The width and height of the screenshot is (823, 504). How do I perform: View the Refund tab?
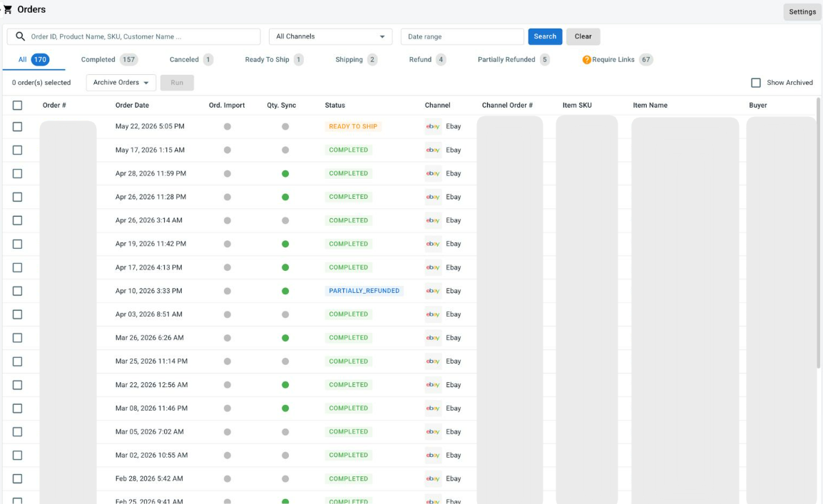427,60
